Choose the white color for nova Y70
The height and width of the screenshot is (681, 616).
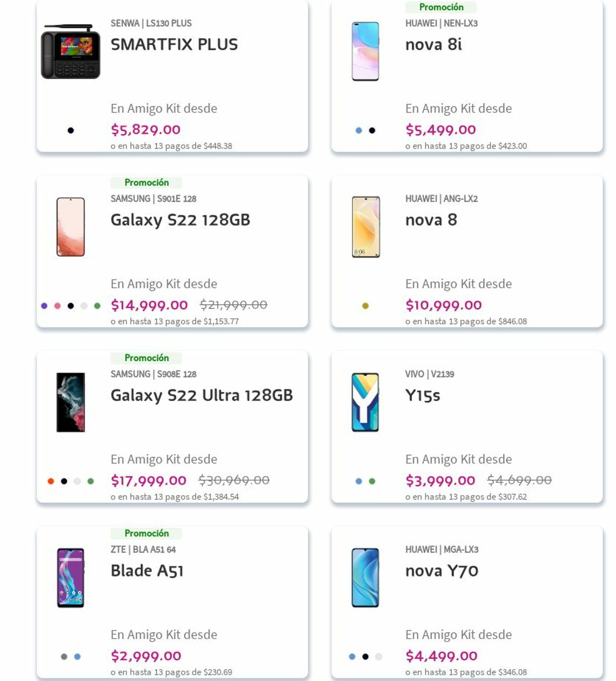(x=378, y=657)
